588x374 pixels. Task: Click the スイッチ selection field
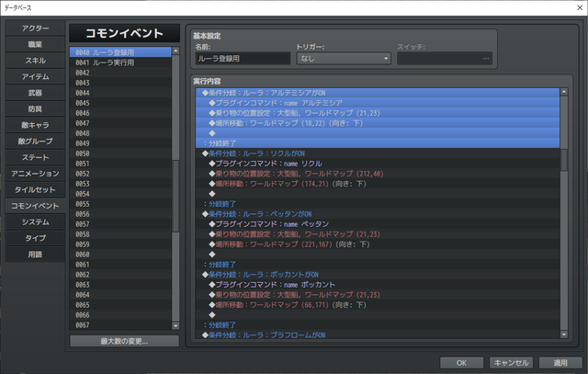[x=445, y=59]
